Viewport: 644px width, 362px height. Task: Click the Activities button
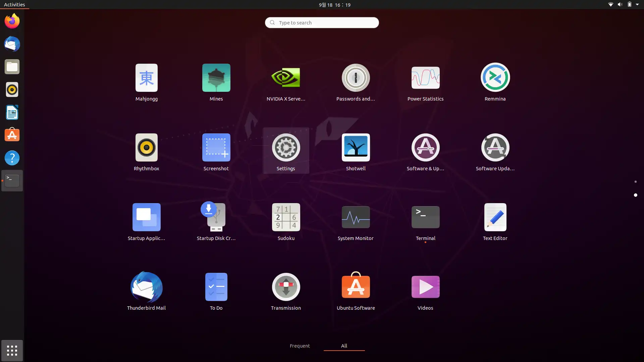coord(14,5)
